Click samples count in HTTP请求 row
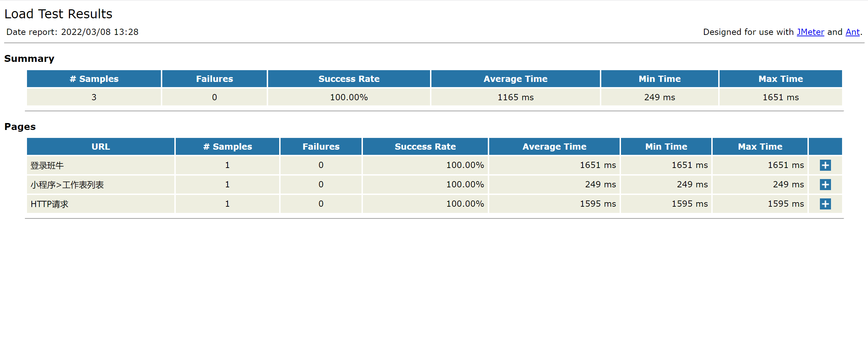 point(227,204)
